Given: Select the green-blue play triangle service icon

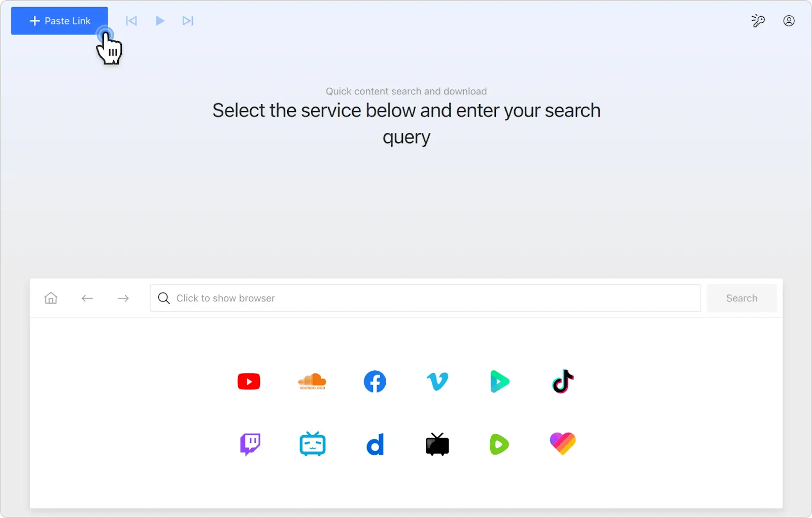Looking at the screenshot, I should coord(500,382).
